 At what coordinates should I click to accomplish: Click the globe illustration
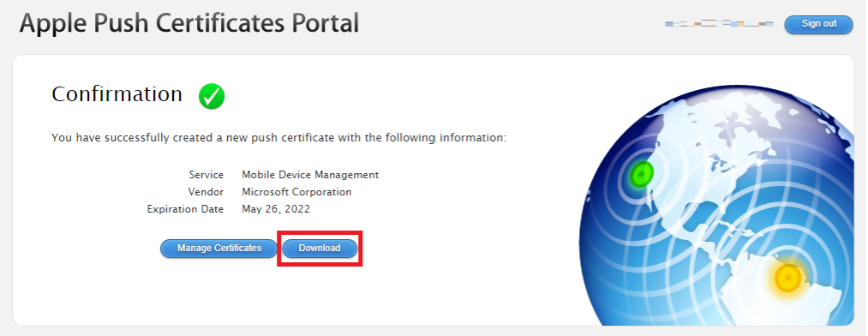pos(716,205)
